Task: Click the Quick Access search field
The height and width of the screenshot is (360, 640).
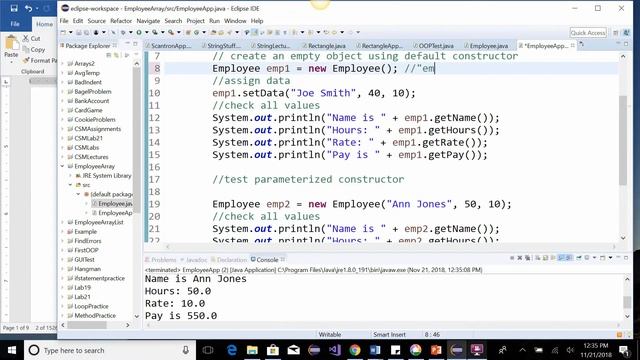Action: (588, 33)
